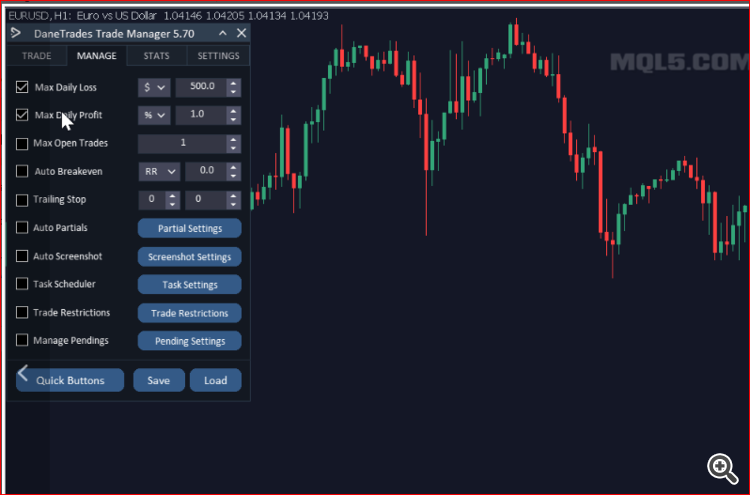
Task: Click the second Trailing Stop value field
Action: click(206, 199)
